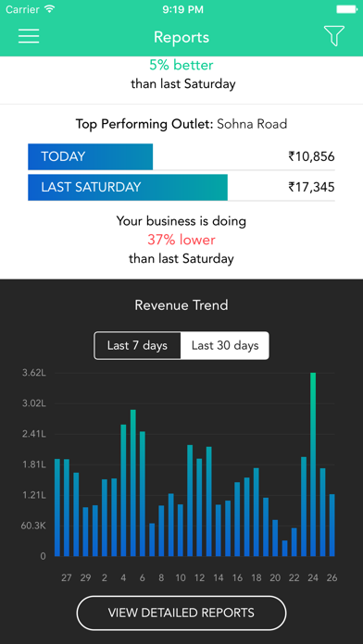Select the chart bar above date 27
Image resolution: width=363 pixels, height=644 pixels.
67,508
